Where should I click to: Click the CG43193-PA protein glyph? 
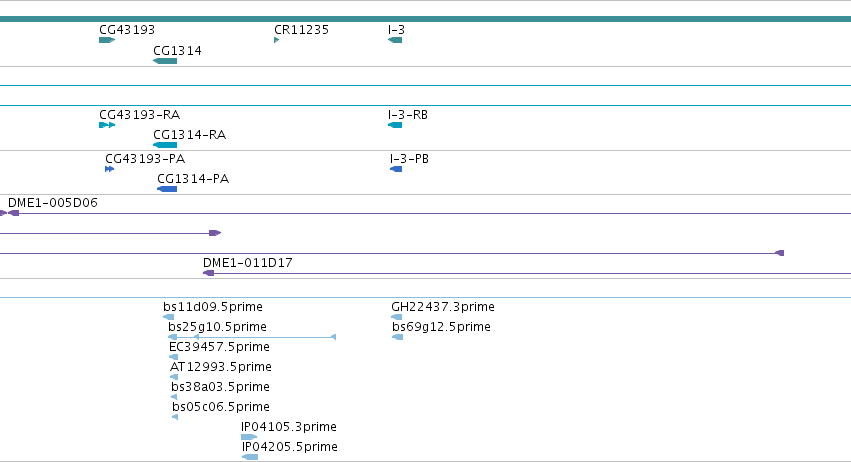(x=110, y=169)
